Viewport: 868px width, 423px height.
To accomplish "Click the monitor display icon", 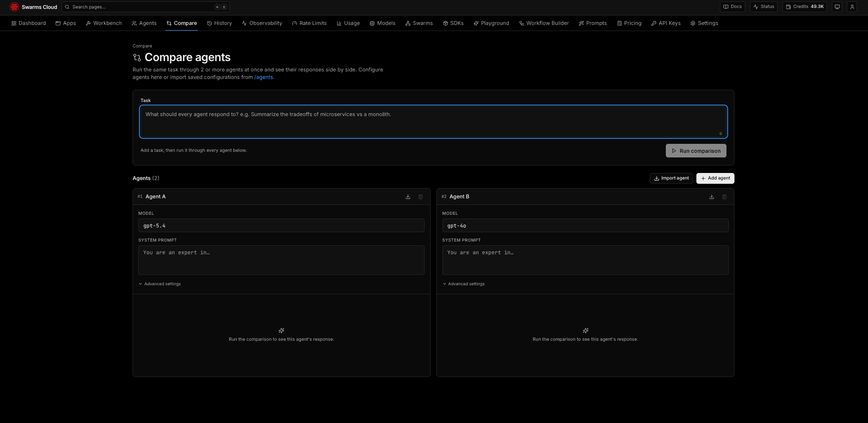I will coord(837,7).
